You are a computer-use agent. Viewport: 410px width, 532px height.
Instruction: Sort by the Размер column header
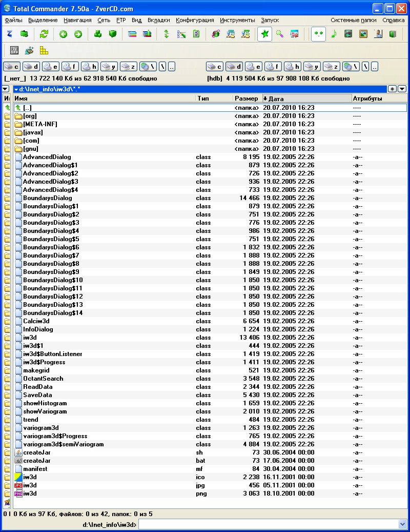(247, 98)
